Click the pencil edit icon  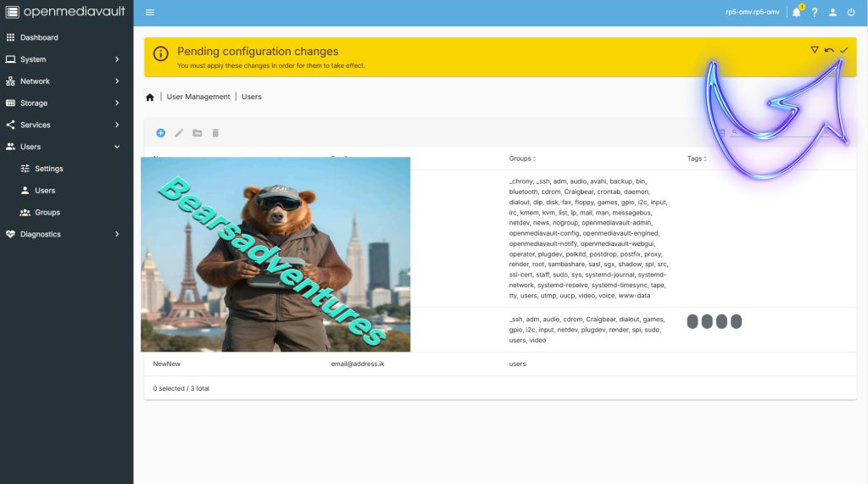(179, 133)
